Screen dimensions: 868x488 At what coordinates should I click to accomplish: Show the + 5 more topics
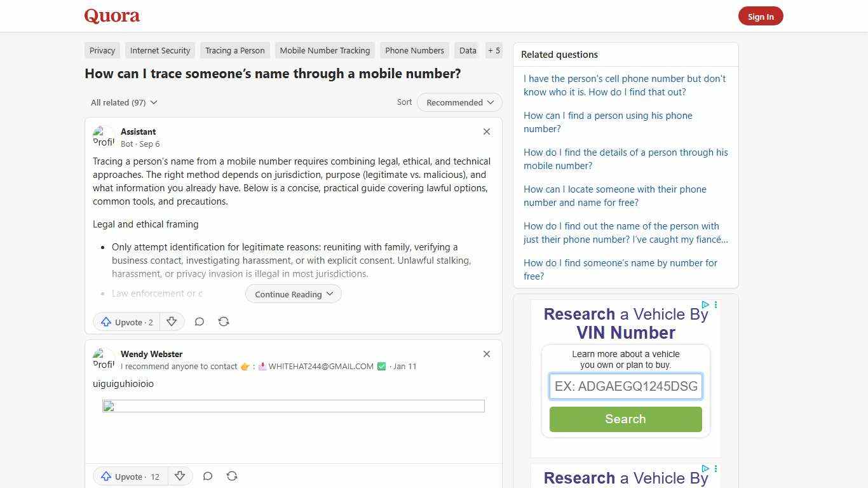tap(494, 50)
